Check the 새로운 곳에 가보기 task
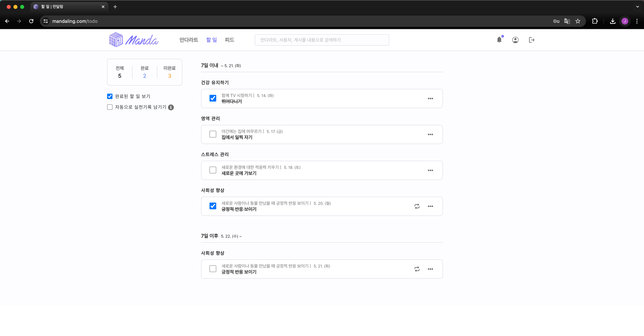This screenshot has width=644, height=336. 213,170
